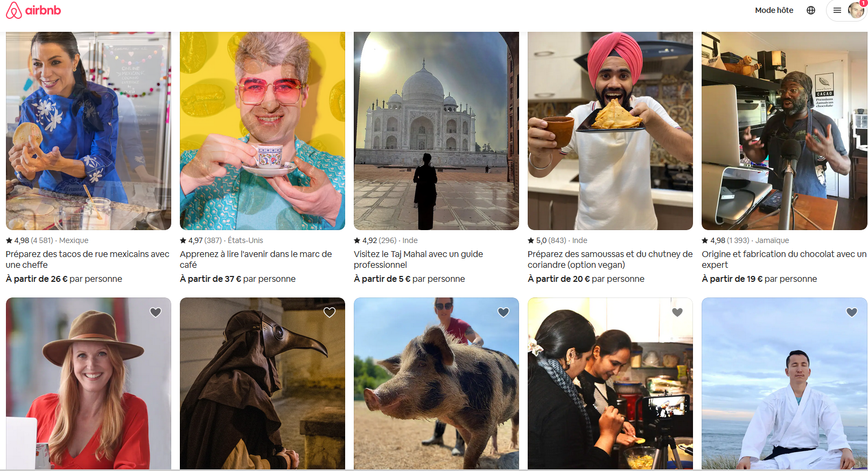This screenshot has width=868, height=471.
Task: Open the Mexican street tacos title
Action: (88, 259)
